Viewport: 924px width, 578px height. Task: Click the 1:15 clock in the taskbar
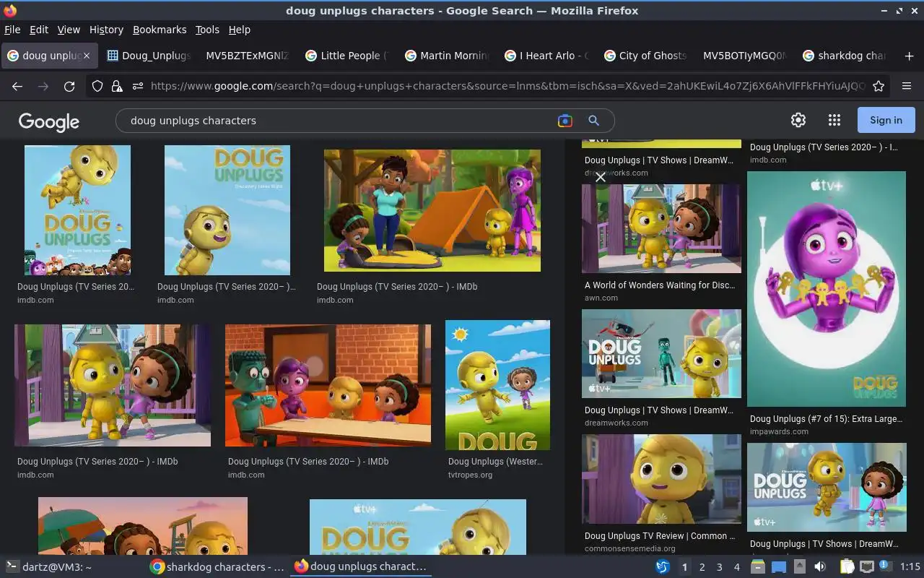[910, 567]
